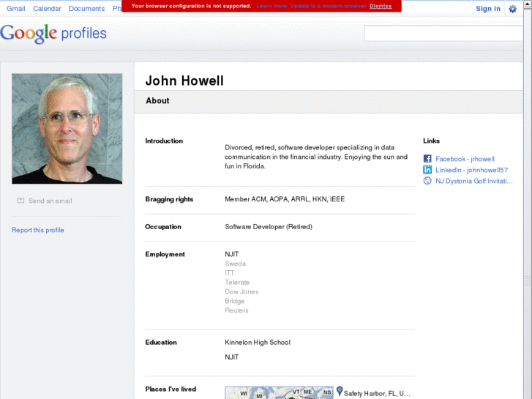Click Reuters in the employment list

coord(236,310)
